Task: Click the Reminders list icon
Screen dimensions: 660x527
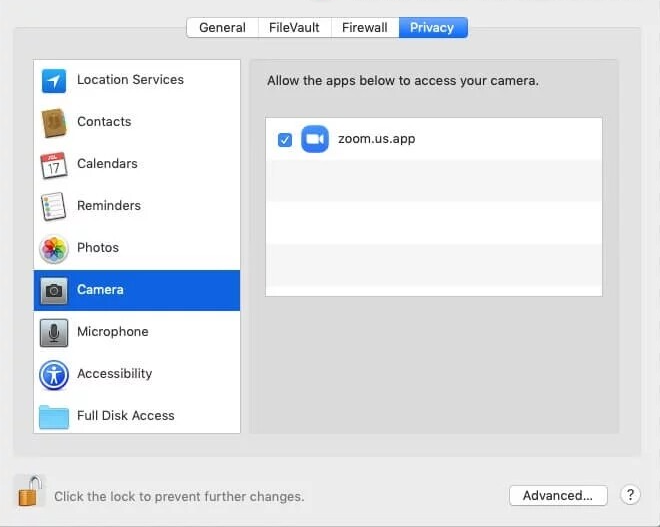Action: click(x=53, y=206)
